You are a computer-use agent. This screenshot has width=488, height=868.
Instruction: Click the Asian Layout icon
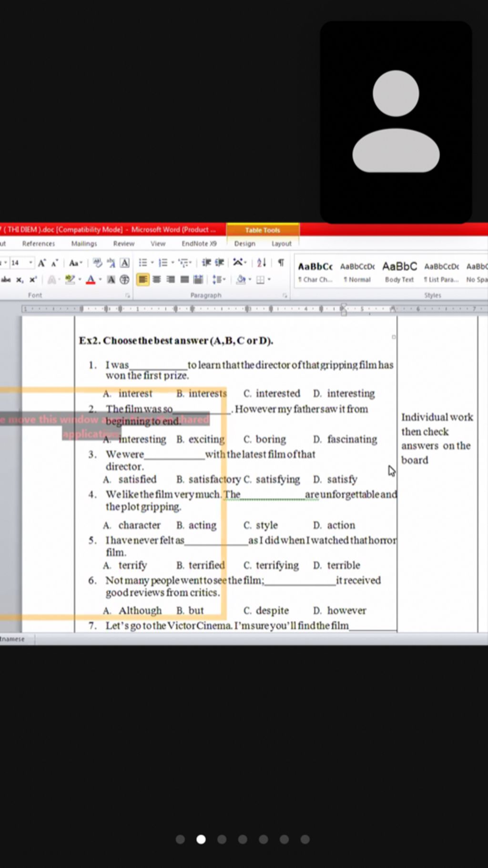coord(238,262)
